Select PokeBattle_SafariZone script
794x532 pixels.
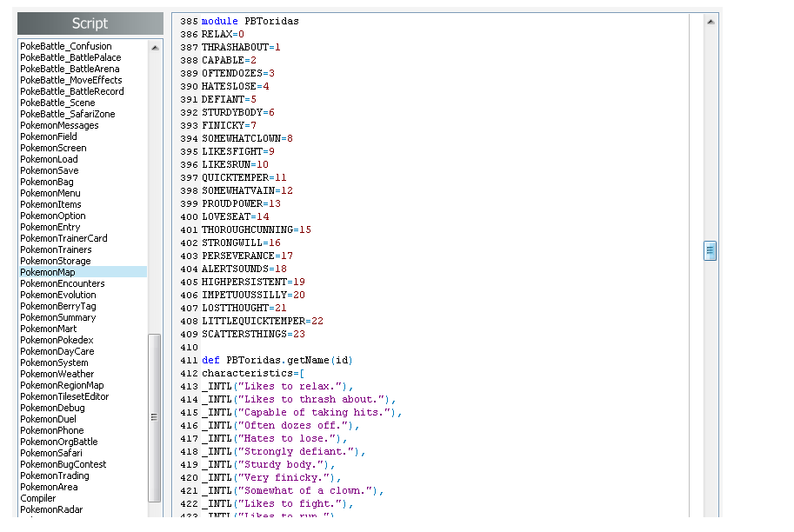[x=67, y=114]
